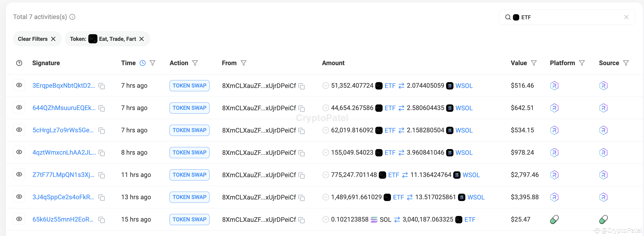
Task: Open the Action column filter
Action: (195, 63)
